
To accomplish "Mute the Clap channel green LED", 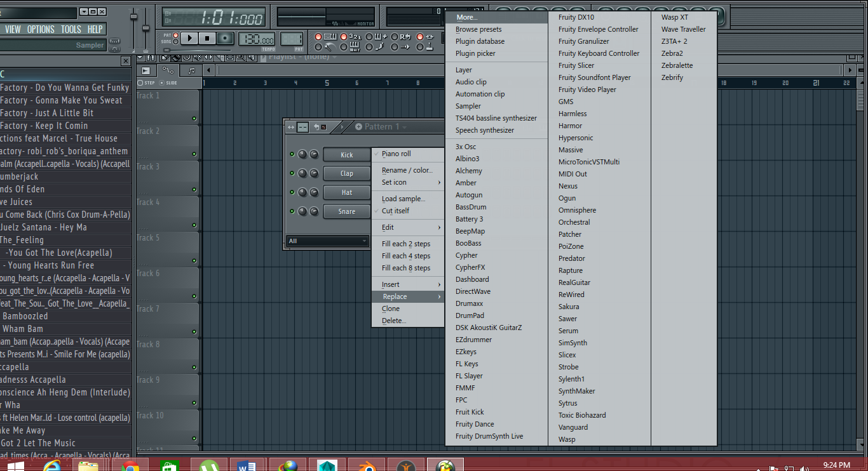I will coord(292,173).
